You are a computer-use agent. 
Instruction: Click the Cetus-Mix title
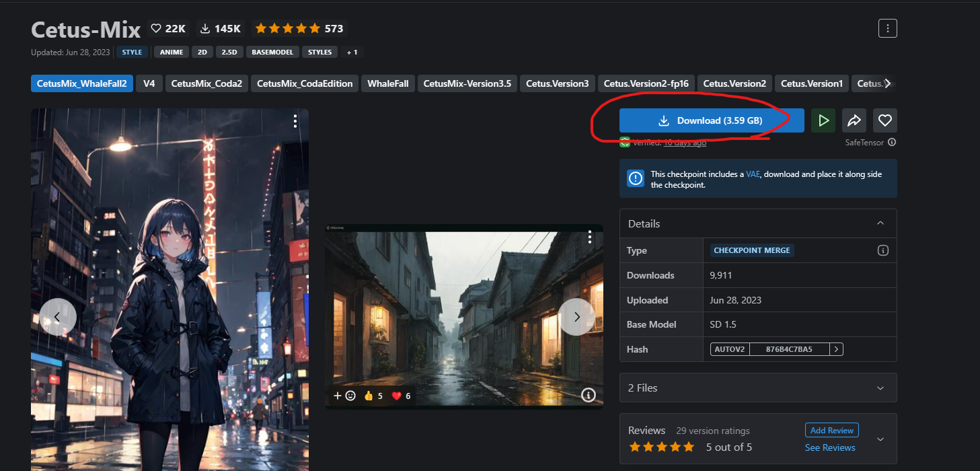pos(85,29)
